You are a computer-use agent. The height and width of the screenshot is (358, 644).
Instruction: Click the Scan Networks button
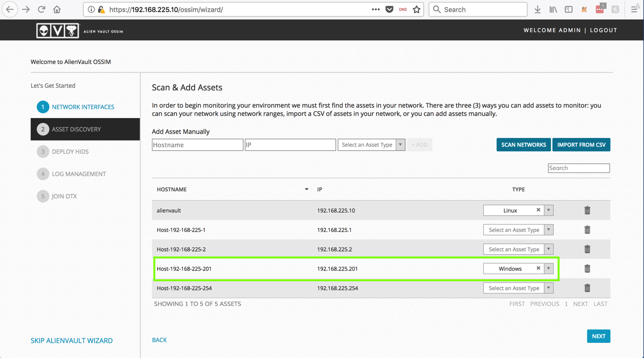[523, 145]
